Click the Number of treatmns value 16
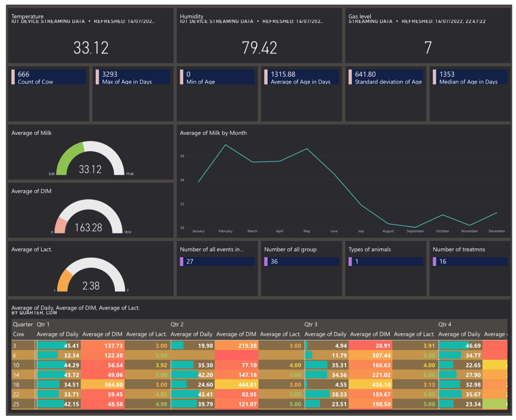Image resolution: width=516 pixels, height=420 pixels. pyautogui.click(x=443, y=261)
